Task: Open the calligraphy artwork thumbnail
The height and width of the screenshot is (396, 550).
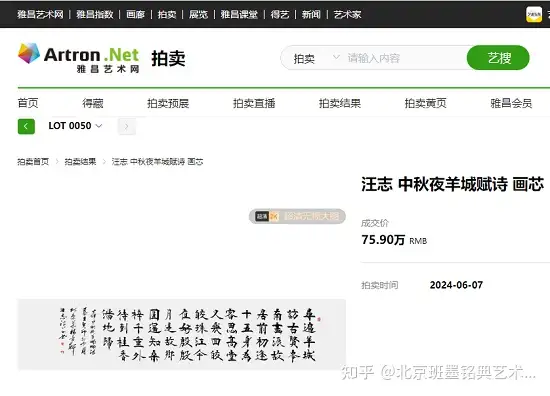Action: click(x=181, y=334)
